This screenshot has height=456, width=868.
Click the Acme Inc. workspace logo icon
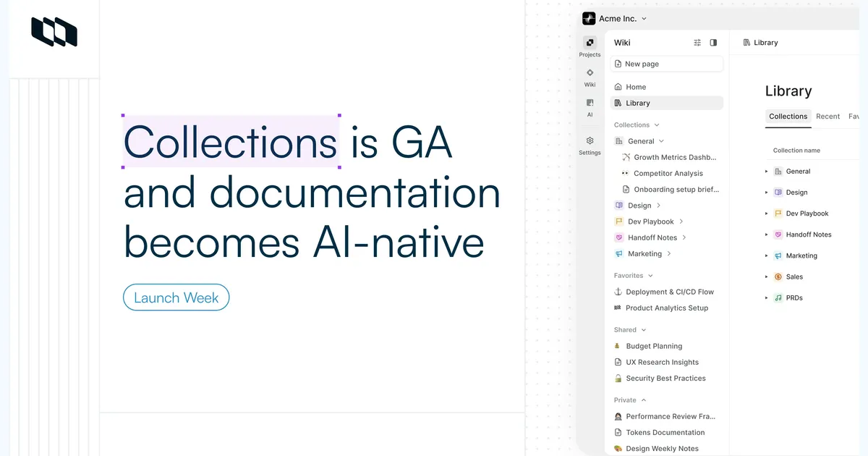[589, 19]
